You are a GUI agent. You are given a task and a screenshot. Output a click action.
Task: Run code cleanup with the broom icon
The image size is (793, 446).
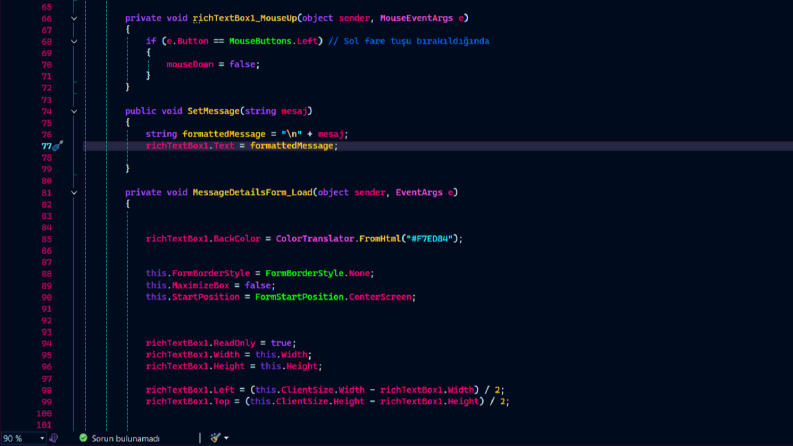[x=215, y=438]
